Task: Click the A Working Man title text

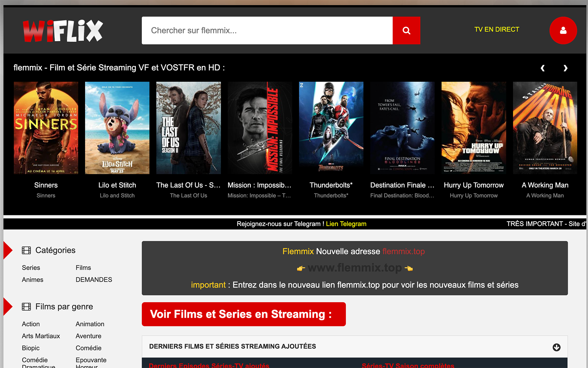Action: pos(545,185)
